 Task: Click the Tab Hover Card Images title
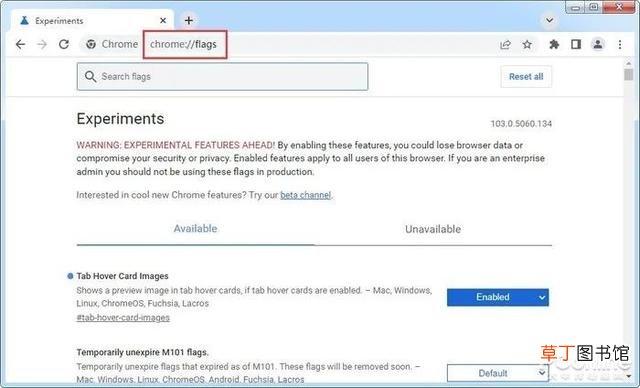tap(122, 276)
